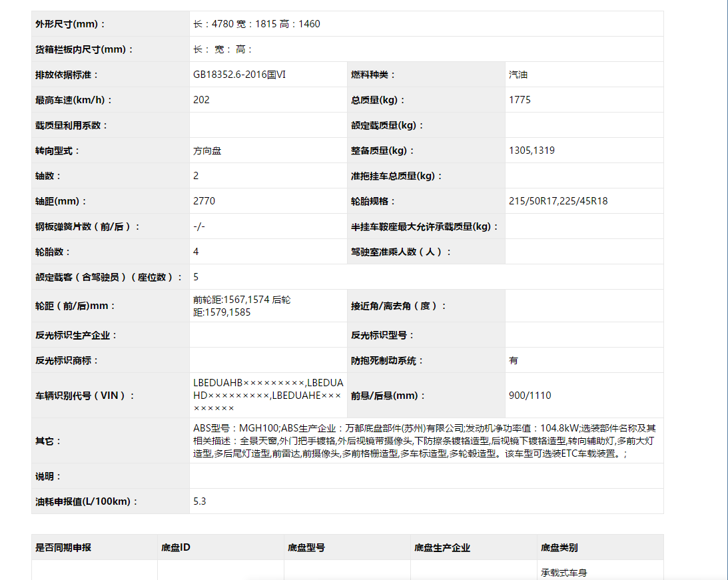This screenshot has width=728, height=580.
Task: Select the fuel type value 汽油
Action: 518,74
